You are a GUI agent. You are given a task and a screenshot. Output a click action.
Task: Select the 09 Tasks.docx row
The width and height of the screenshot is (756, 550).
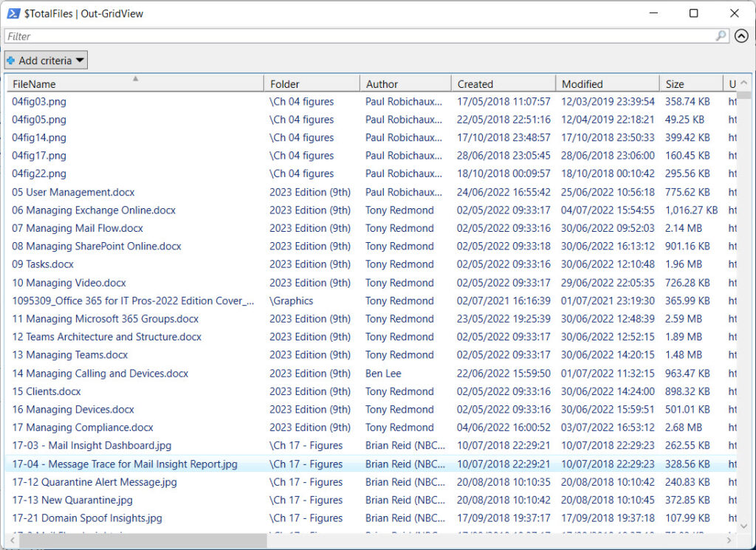(x=371, y=264)
